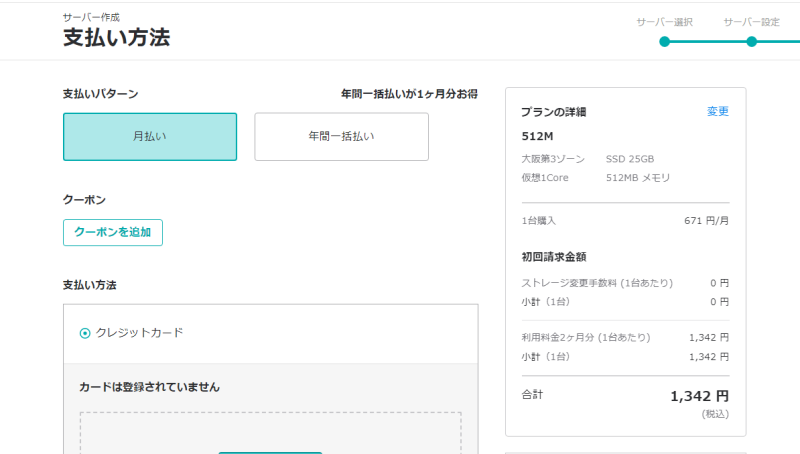
Task: Click the クーポンを追加 button
Action: [x=113, y=233]
